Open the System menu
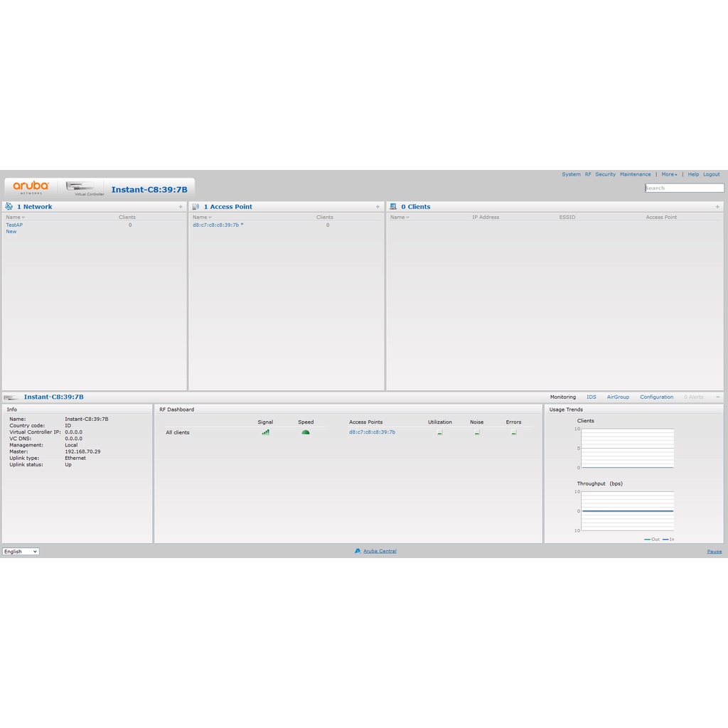The image size is (728, 728). click(571, 175)
